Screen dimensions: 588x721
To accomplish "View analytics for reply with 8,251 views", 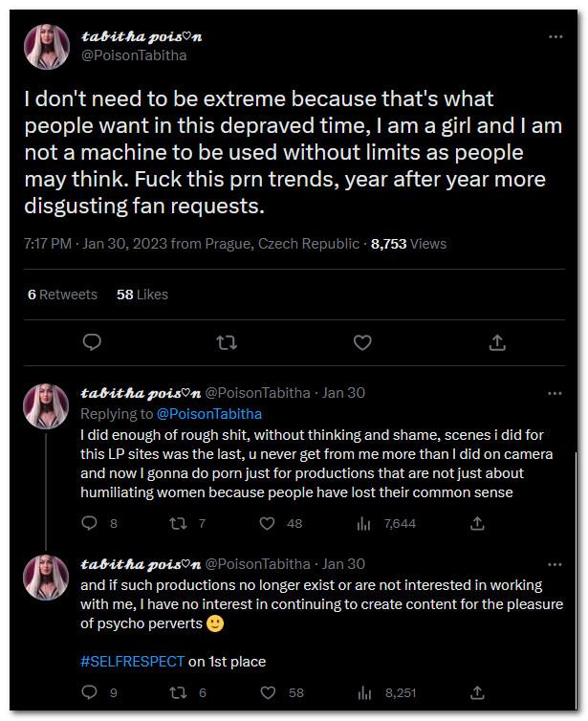I will [364, 693].
